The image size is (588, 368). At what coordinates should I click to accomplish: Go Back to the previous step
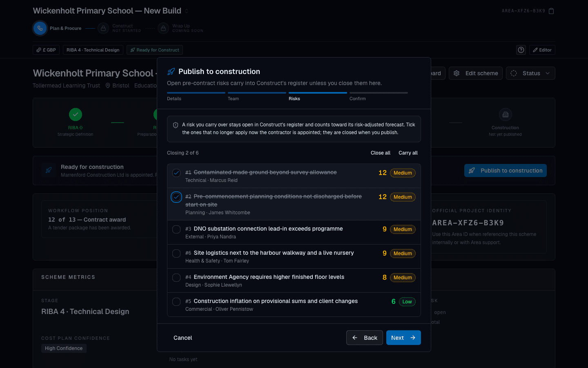(x=365, y=338)
